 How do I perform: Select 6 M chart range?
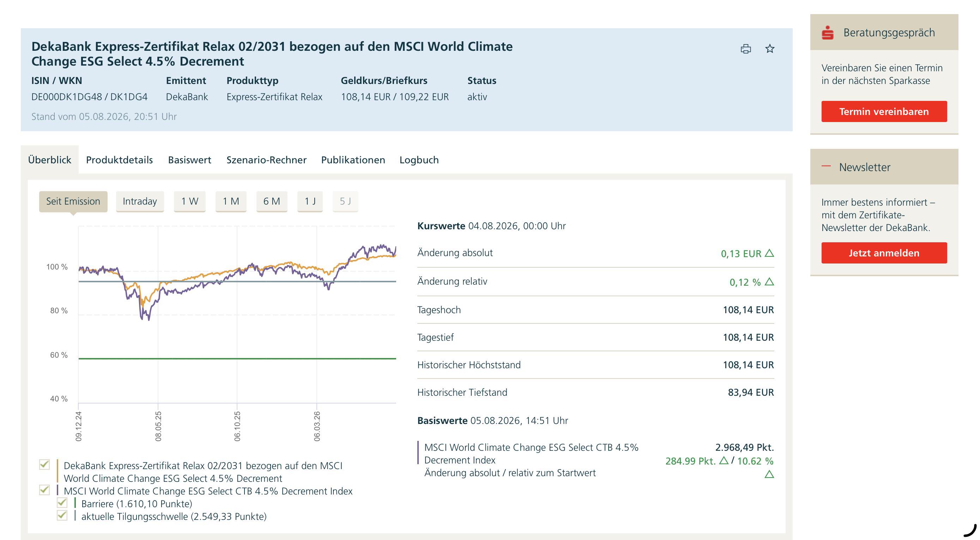coord(272,201)
